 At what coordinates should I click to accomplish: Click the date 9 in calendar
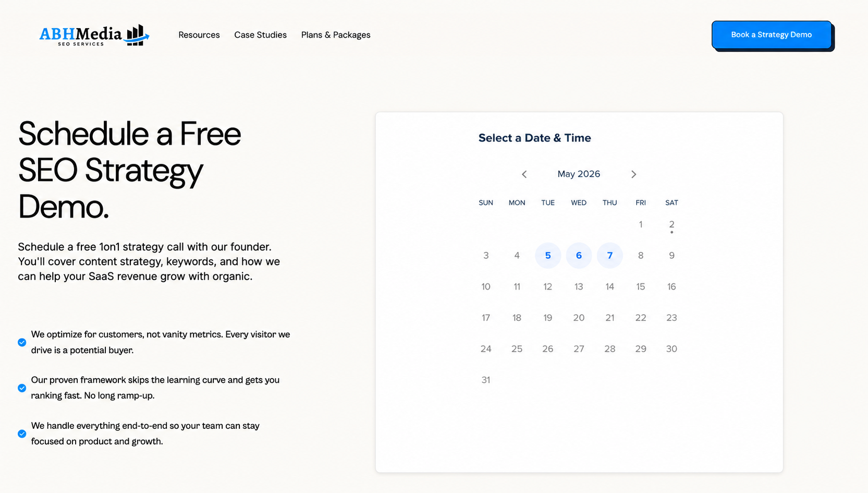click(671, 256)
